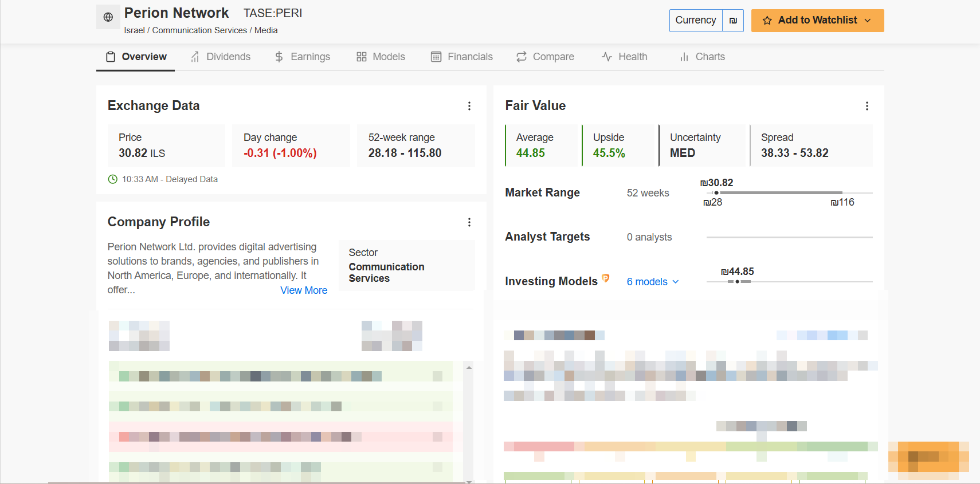Click the grid icon for Models
This screenshot has height=484, width=980.
click(x=361, y=57)
